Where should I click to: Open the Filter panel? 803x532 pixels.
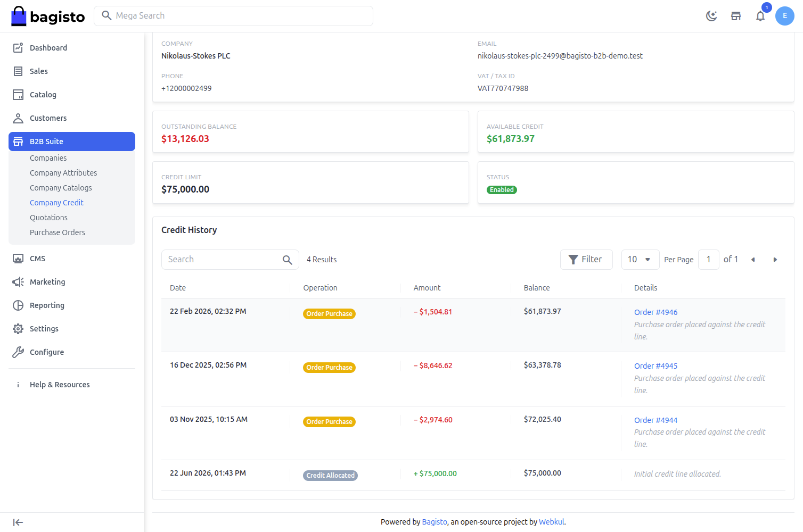[x=586, y=260]
